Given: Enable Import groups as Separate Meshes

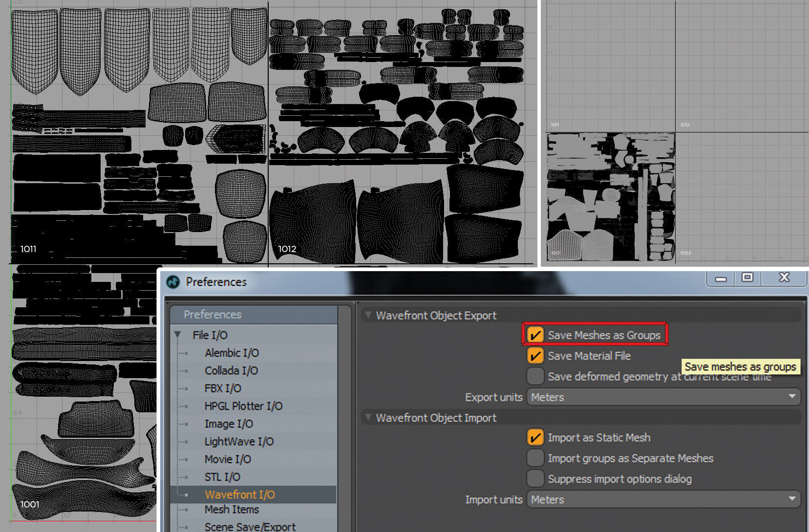Looking at the screenshot, I should 535,458.
